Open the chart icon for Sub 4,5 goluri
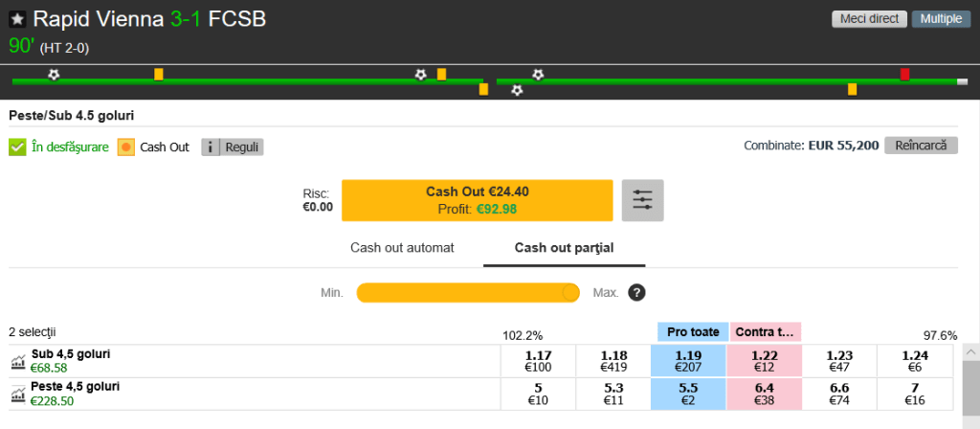Screen dimensions: 980x429 (18, 361)
